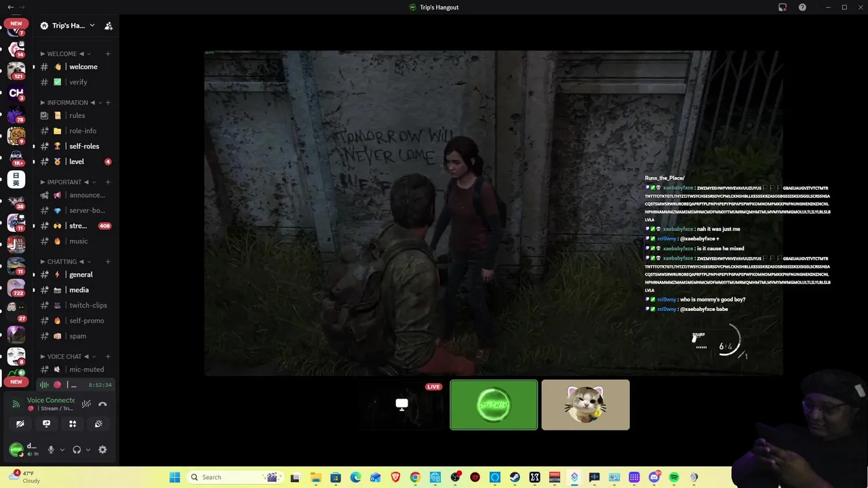Launch Steam from the taskbar

[515, 477]
